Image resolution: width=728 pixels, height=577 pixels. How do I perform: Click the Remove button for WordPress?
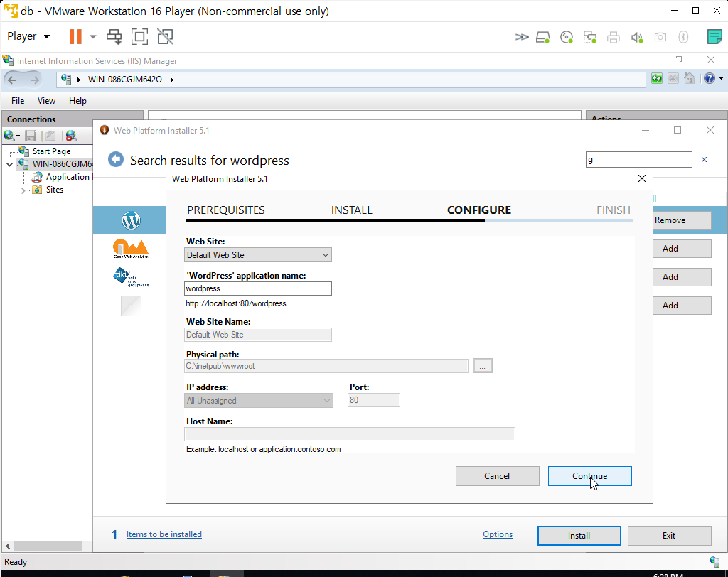click(682, 220)
